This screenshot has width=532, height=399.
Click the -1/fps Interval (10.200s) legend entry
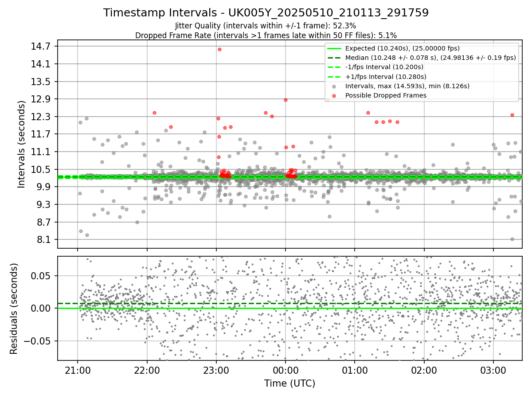pos(384,67)
